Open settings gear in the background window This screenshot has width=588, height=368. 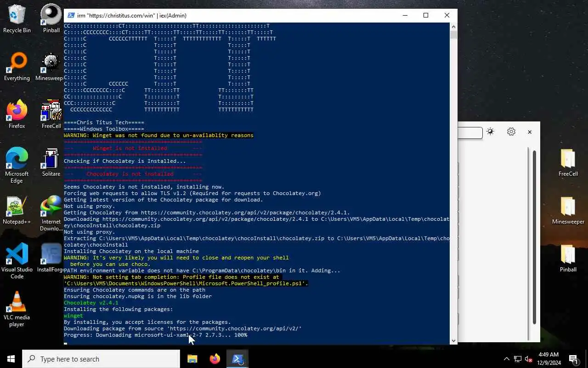pos(511,132)
